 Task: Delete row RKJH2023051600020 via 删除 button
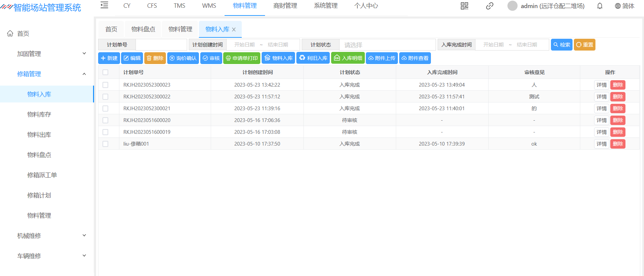pyautogui.click(x=618, y=120)
